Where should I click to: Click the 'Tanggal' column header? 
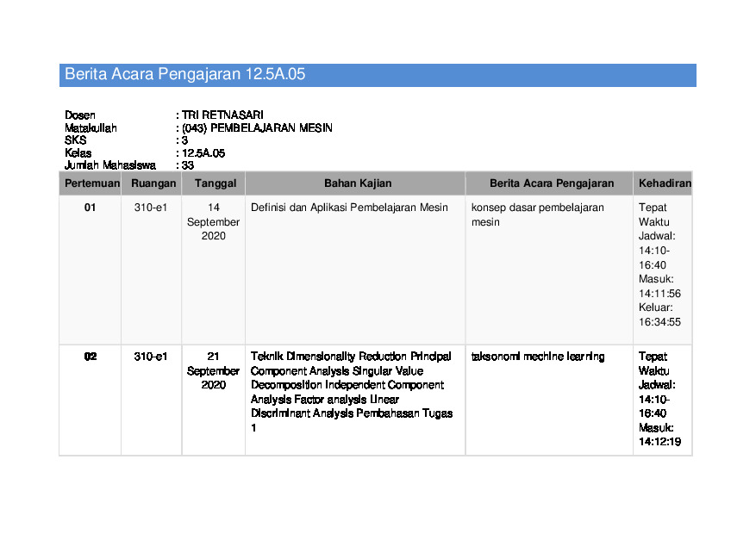[x=216, y=183]
